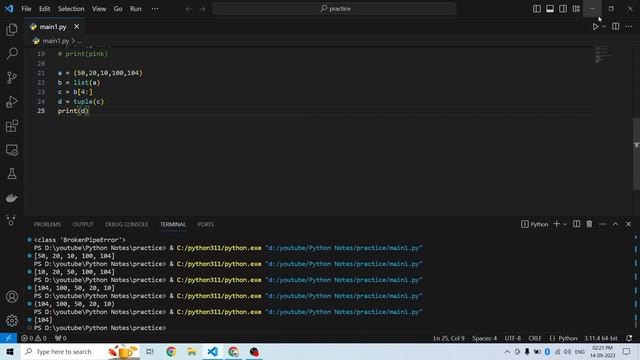Open the Search view in activity bar
The image size is (640, 360).
pos(12,53)
